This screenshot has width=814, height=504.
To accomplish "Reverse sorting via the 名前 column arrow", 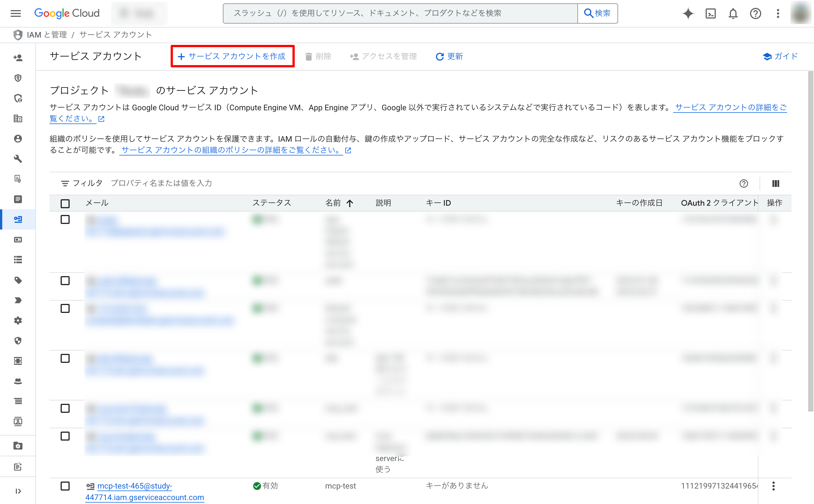I will coord(350,203).
